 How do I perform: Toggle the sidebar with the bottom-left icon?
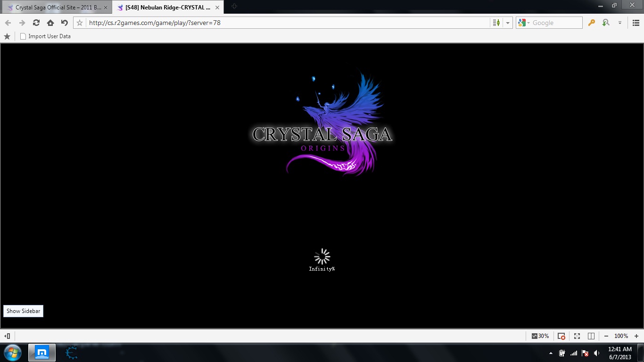tap(7, 336)
